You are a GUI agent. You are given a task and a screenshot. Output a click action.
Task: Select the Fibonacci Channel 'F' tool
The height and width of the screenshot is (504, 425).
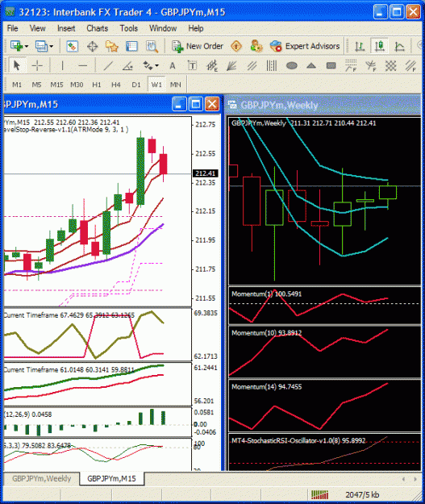[x=410, y=65]
